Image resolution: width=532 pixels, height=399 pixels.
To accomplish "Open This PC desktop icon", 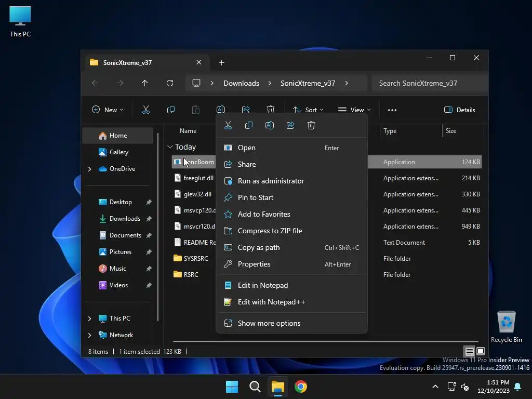I will pos(20,21).
